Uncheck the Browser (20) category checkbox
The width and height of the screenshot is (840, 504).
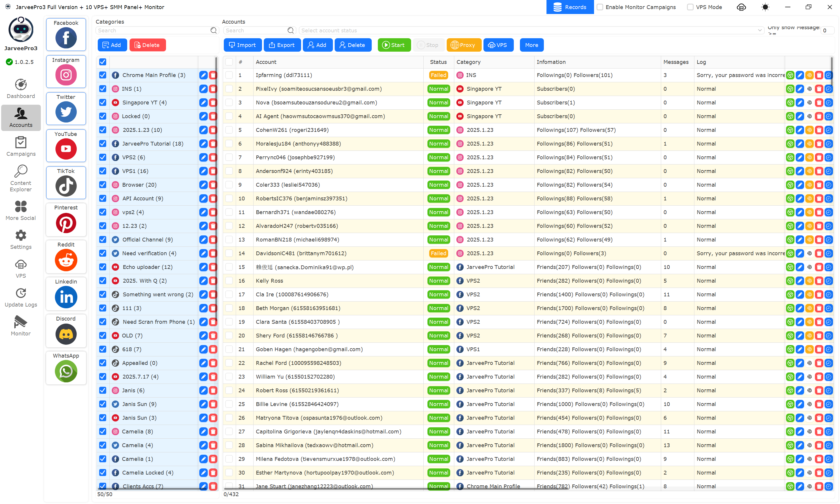pos(103,185)
